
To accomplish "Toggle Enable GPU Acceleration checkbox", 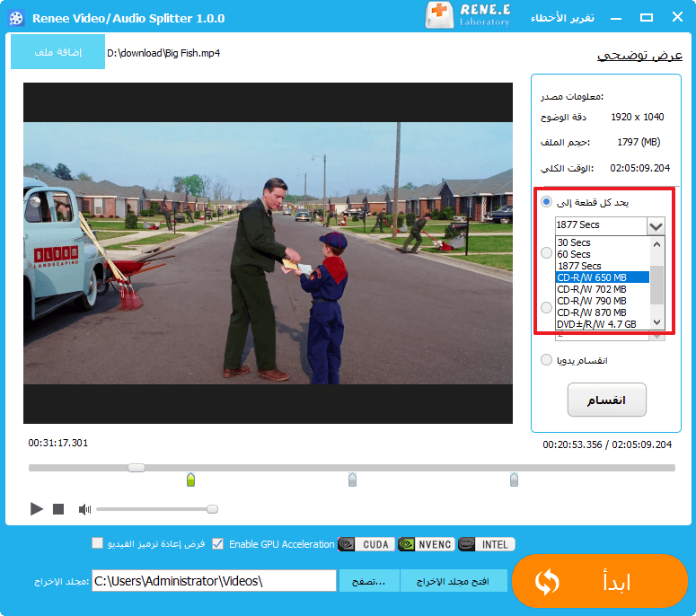I will point(218,543).
